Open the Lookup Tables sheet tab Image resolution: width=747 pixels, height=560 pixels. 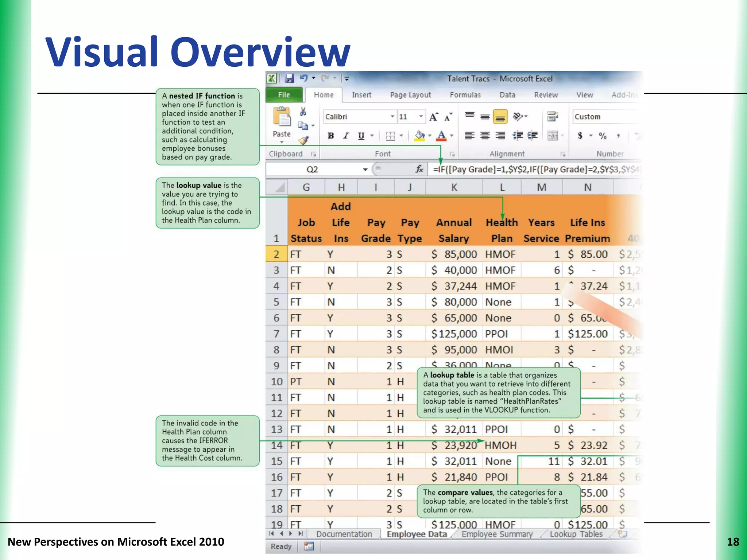(576, 534)
